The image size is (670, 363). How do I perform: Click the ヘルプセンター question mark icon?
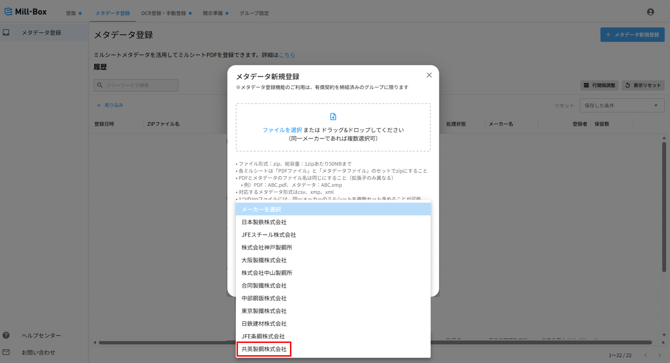(x=6, y=335)
